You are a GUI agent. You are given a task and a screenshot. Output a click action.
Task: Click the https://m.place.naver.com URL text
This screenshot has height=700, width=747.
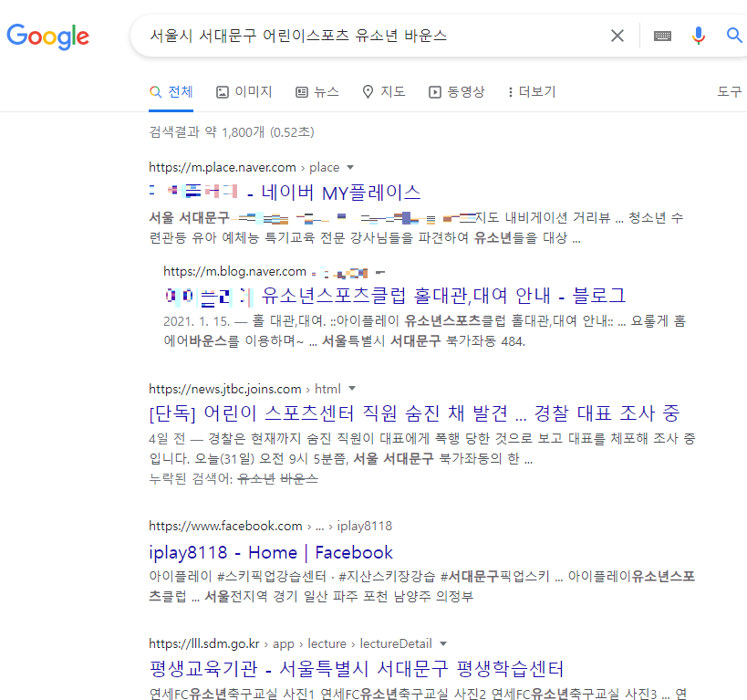(x=223, y=167)
